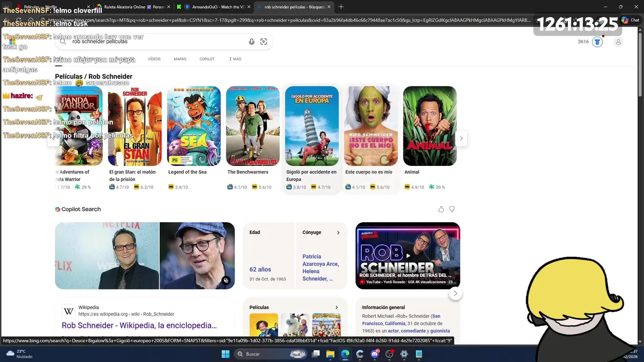
Task: Open the weather widget showing 23°C Nublado
Action: [x=20, y=354]
